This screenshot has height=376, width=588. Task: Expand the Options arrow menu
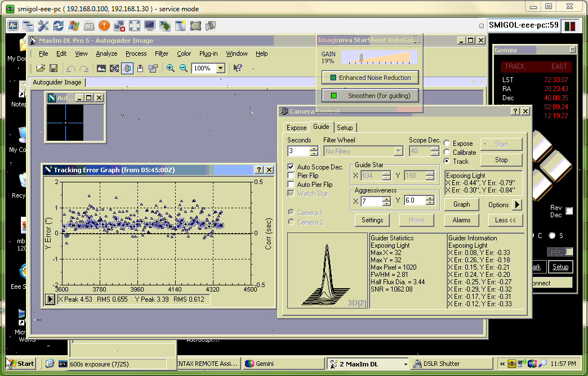pyautogui.click(x=516, y=205)
